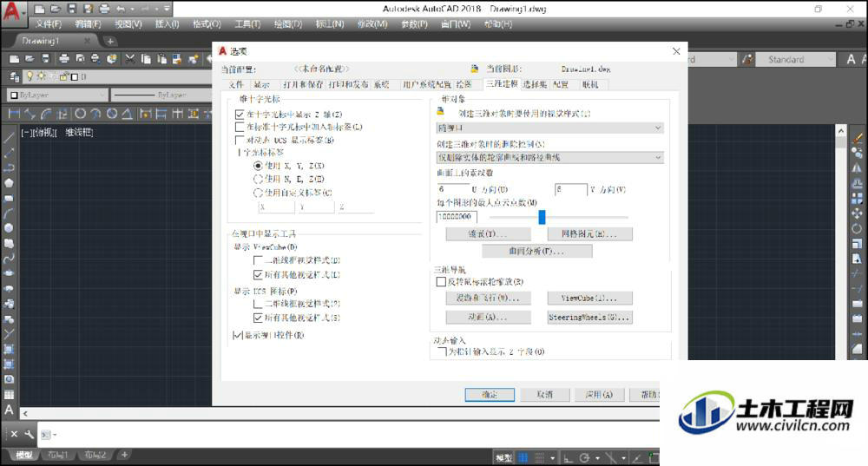868x466 pixels.
Task: Open the 视图(V) View menu
Action: pyautogui.click(x=128, y=24)
